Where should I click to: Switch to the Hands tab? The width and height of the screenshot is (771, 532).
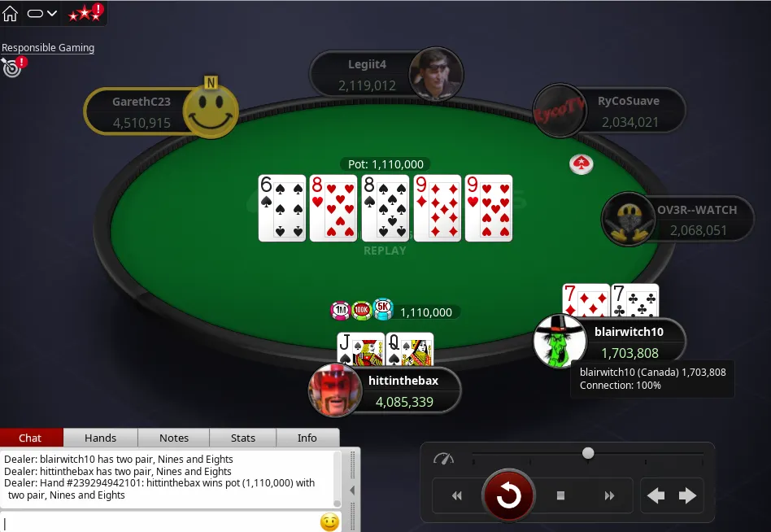coord(100,438)
